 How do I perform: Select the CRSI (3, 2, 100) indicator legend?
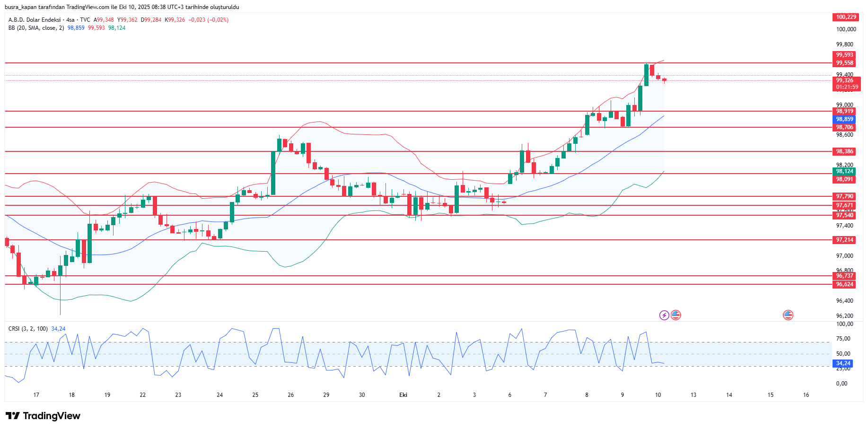[28, 329]
